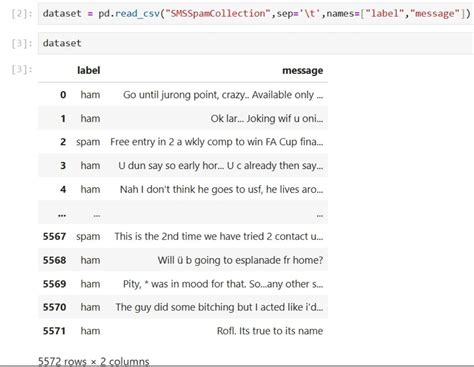Click the 'The guy did some bitching' message
This screenshot has height=367, width=474.
(219, 307)
